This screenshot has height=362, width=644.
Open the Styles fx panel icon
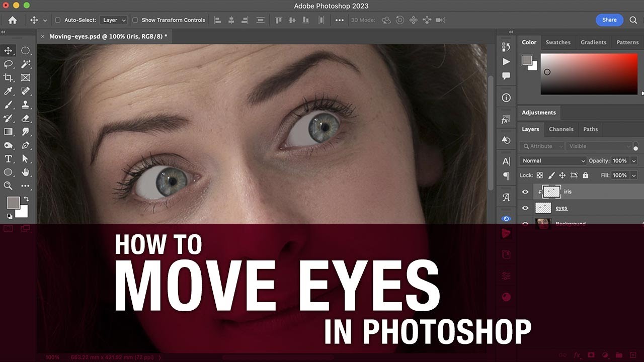coord(505,120)
